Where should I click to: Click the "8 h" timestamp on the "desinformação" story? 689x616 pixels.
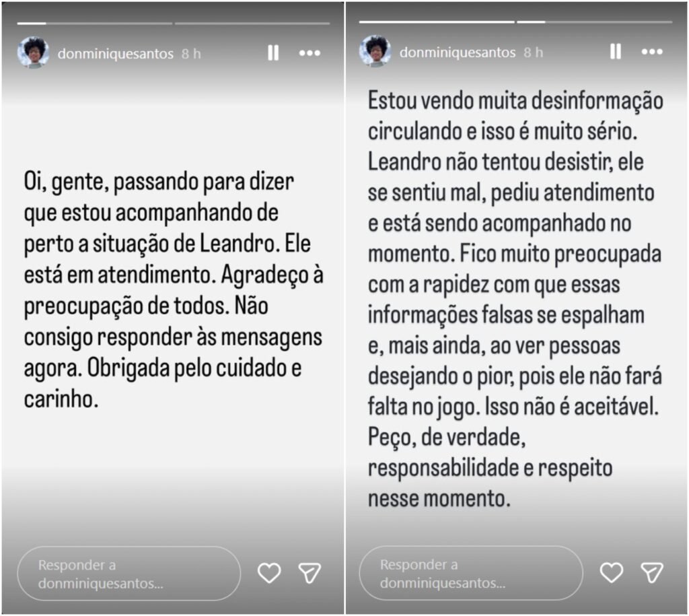pos(533,53)
